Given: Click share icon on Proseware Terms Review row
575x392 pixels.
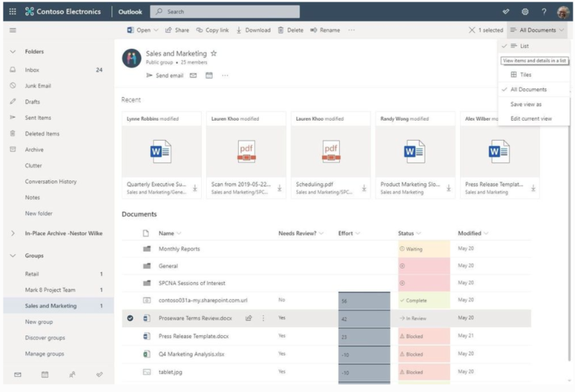Looking at the screenshot, I should [249, 318].
